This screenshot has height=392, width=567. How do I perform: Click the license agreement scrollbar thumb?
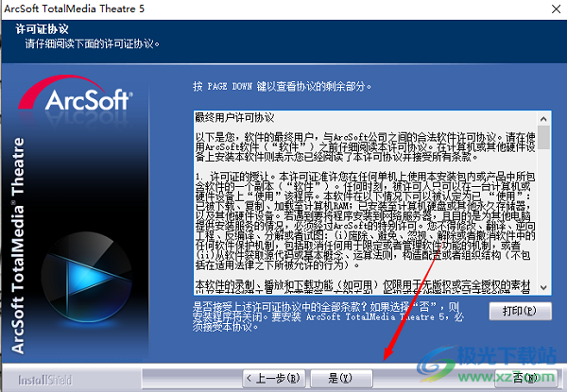(x=543, y=137)
